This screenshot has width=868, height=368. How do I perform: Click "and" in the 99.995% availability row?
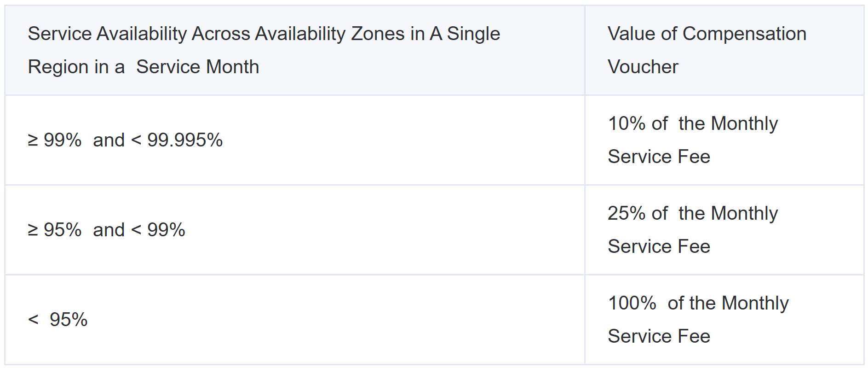109,140
